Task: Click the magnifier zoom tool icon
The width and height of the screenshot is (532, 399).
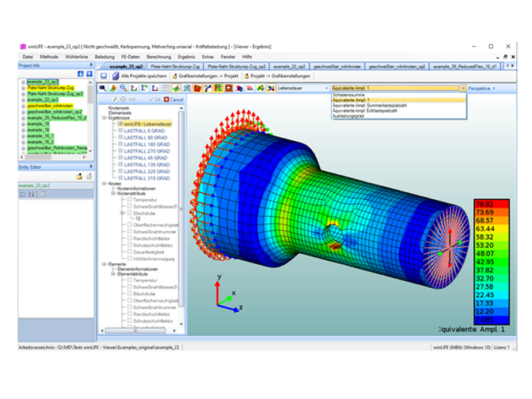Action: tap(122, 88)
